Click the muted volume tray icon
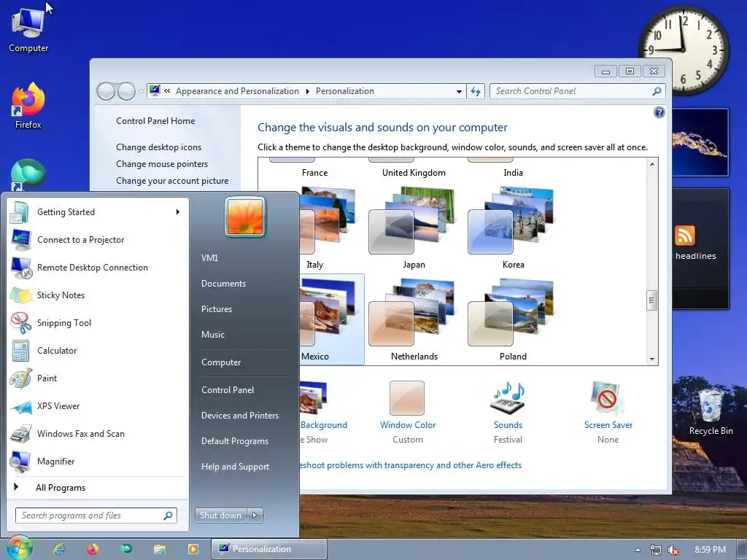747x560 pixels. coord(673,550)
